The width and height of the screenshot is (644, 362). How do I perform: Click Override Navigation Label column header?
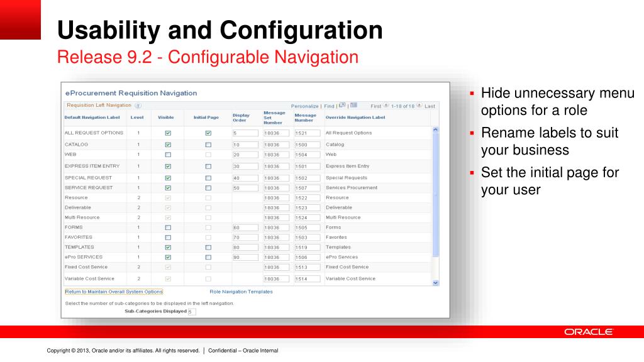tap(355, 118)
